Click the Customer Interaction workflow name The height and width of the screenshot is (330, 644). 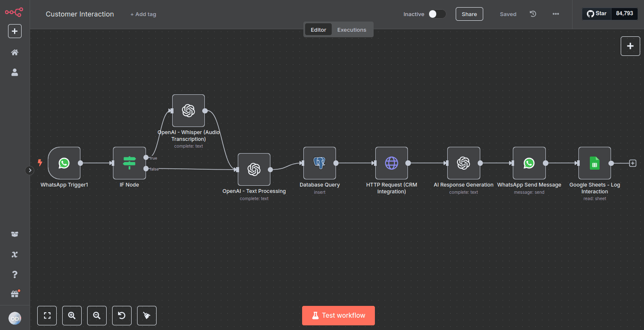tap(80, 14)
